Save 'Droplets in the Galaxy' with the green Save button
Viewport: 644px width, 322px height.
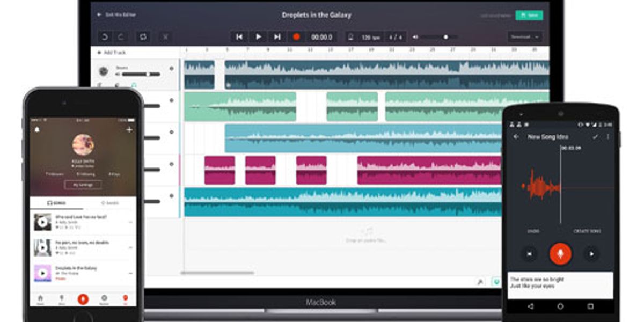(x=530, y=14)
